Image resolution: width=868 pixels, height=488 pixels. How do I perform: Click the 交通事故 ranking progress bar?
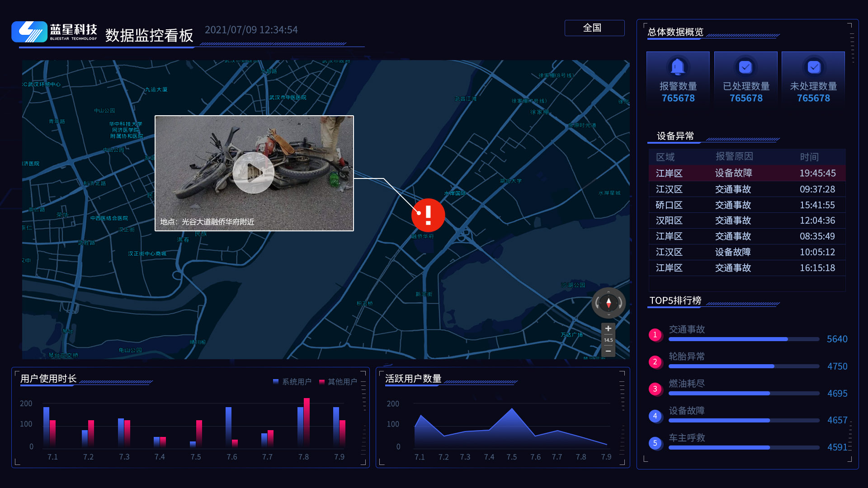(743, 339)
